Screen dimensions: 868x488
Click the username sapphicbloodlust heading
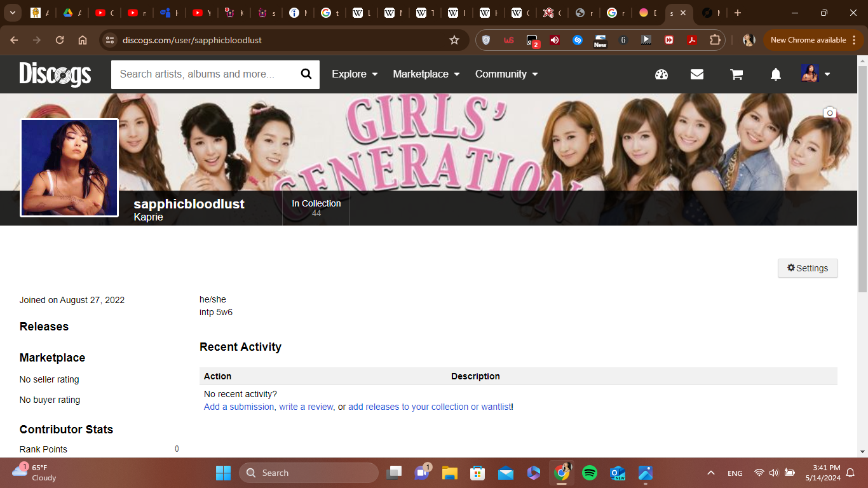(x=189, y=204)
